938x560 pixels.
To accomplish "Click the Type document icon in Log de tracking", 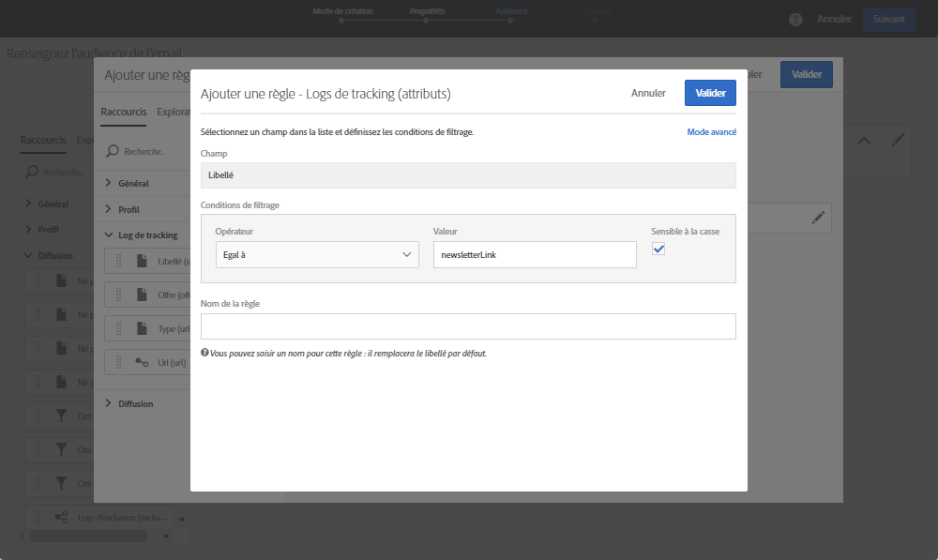I will coord(143,328).
